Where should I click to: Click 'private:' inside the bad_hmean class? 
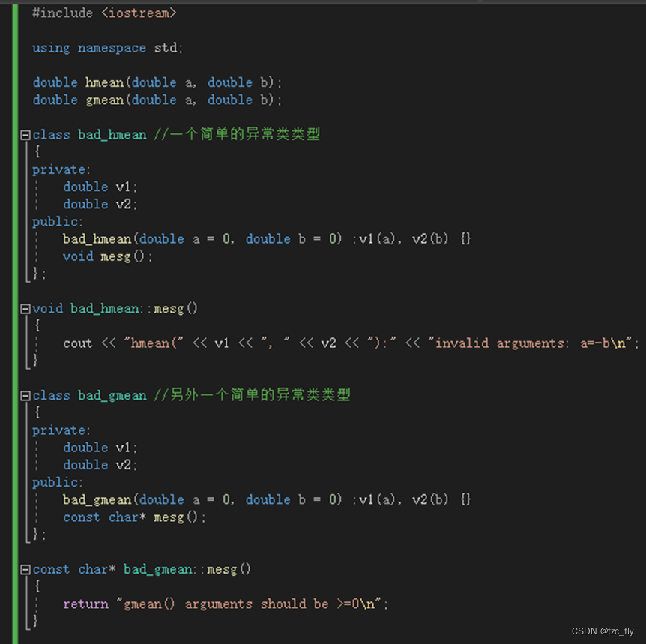pos(61,169)
